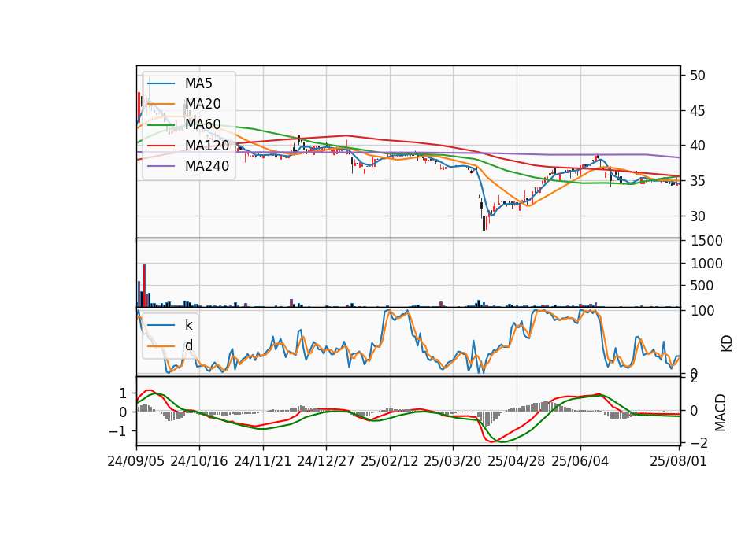The image size is (756, 543).
Task: Click the 25/02/12 date tick label
Action: pos(390,461)
